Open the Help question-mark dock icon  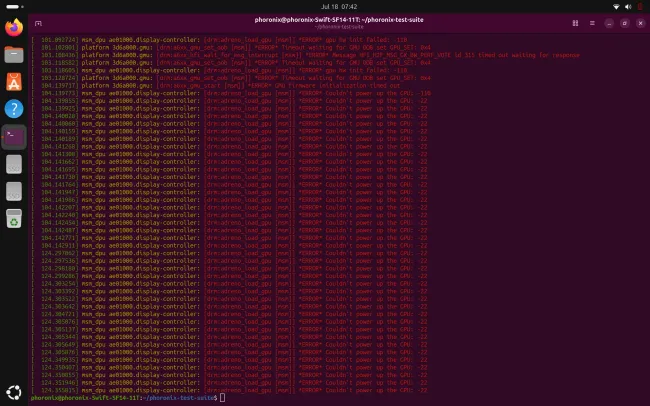(14, 109)
